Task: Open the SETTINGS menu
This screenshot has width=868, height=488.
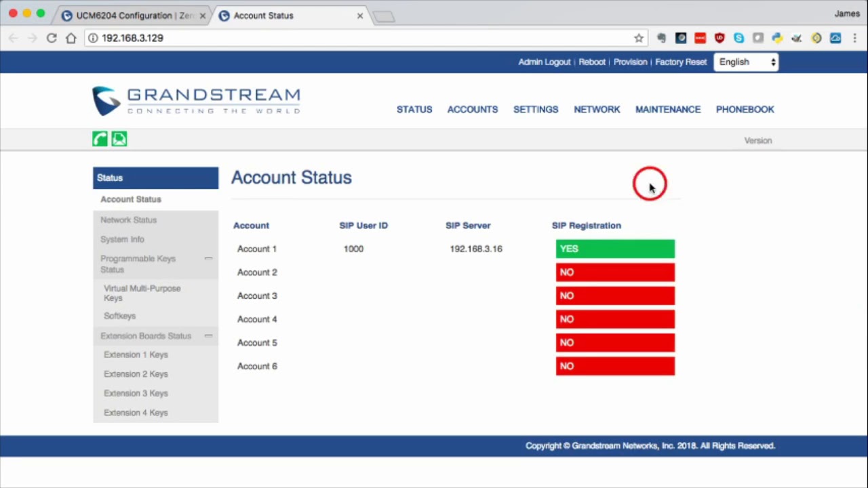Action: pyautogui.click(x=536, y=109)
